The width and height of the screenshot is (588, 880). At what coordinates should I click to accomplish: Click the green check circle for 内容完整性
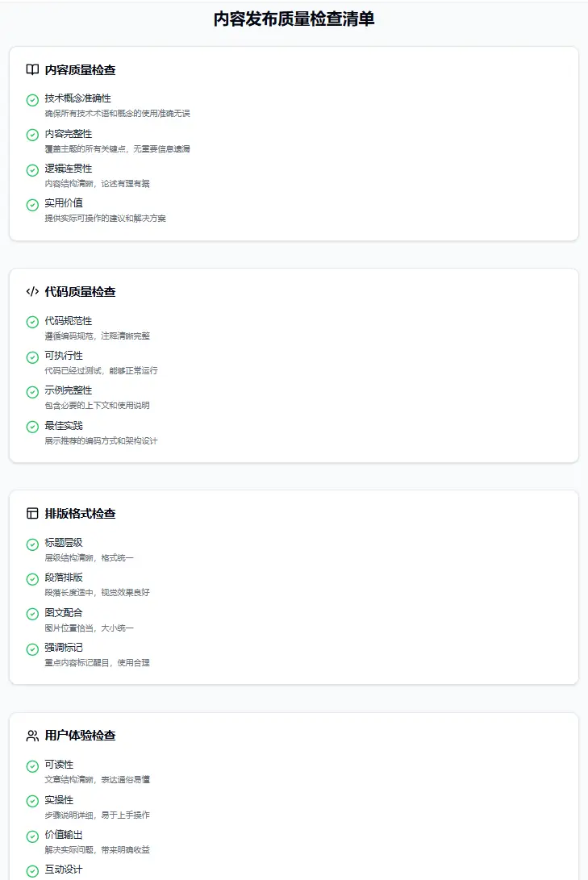pyautogui.click(x=32, y=135)
